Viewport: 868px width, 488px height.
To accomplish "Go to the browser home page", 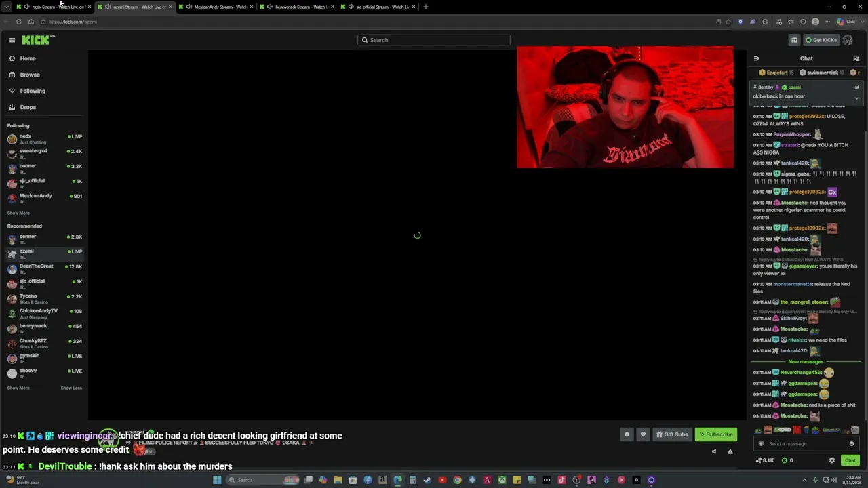I will pyautogui.click(x=31, y=22).
